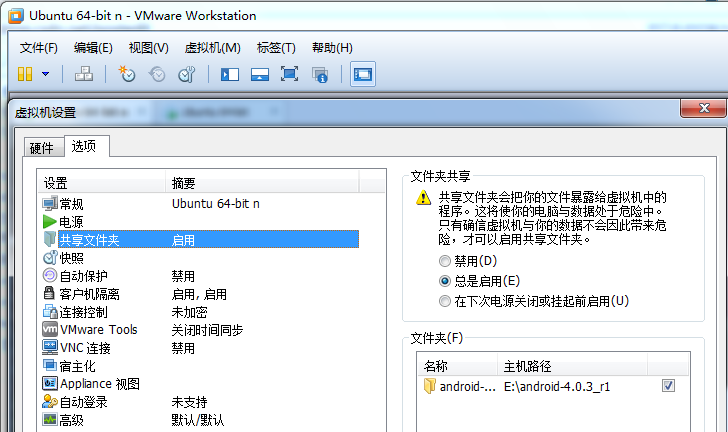Select the 客户机隔离 settings row
Image resolution: width=728 pixels, height=432 pixels.
click(x=200, y=294)
